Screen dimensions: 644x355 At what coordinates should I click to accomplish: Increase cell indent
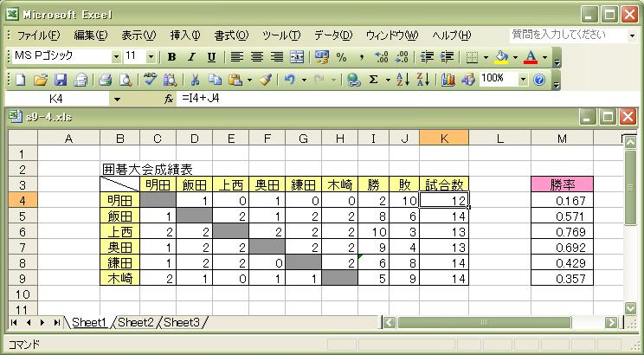click(447, 57)
